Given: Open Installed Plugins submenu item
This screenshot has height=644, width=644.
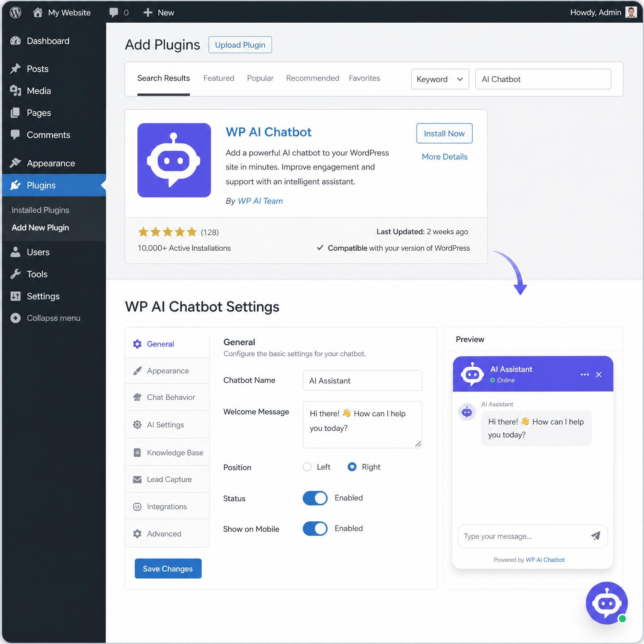Looking at the screenshot, I should (x=40, y=210).
